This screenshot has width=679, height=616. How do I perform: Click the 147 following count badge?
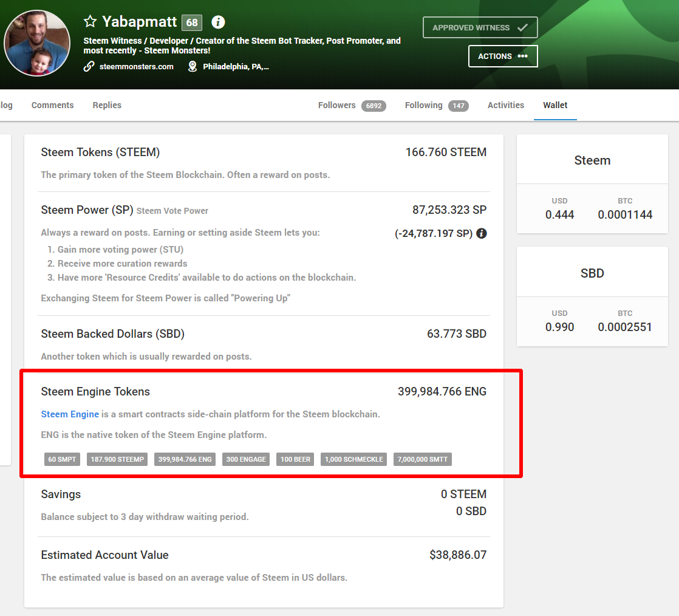[458, 106]
